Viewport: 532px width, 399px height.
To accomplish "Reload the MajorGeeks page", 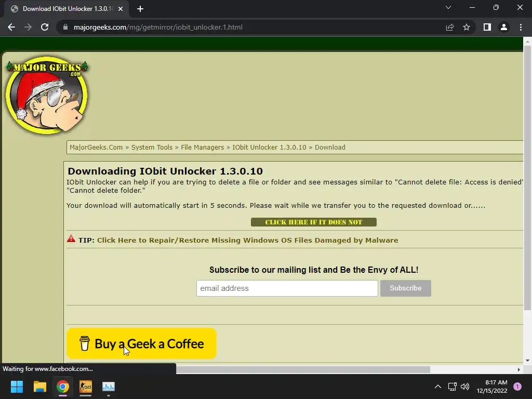I will pyautogui.click(x=45, y=27).
